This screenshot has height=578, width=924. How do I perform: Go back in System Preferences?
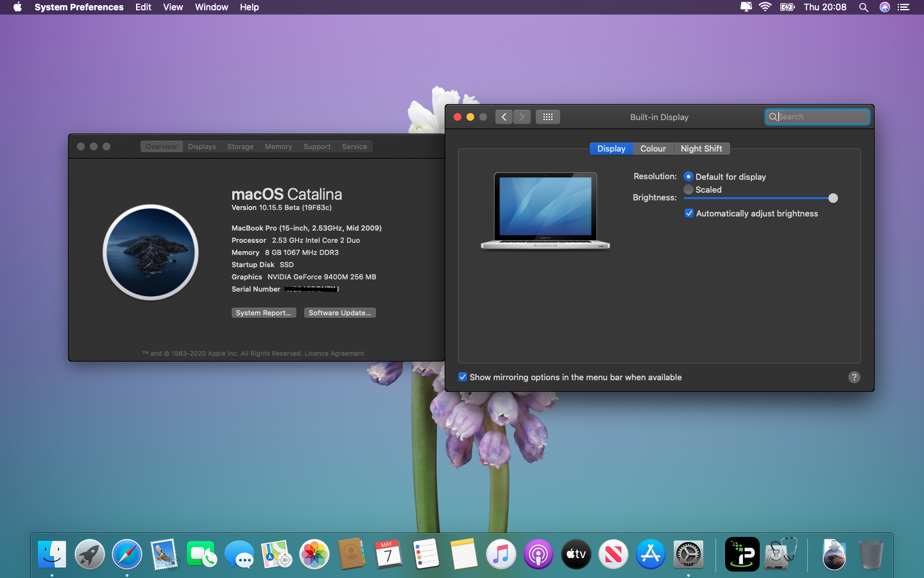point(504,117)
